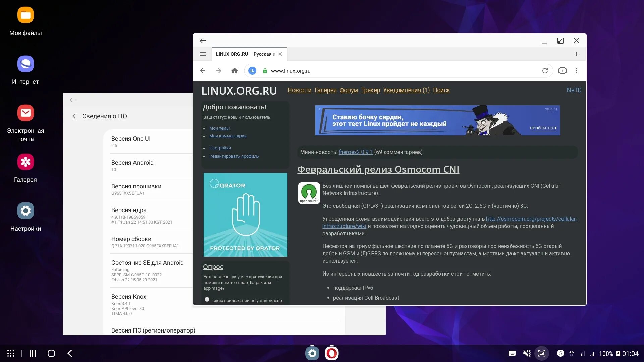Click the green site security padlock
644x362 pixels.
[x=265, y=71]
